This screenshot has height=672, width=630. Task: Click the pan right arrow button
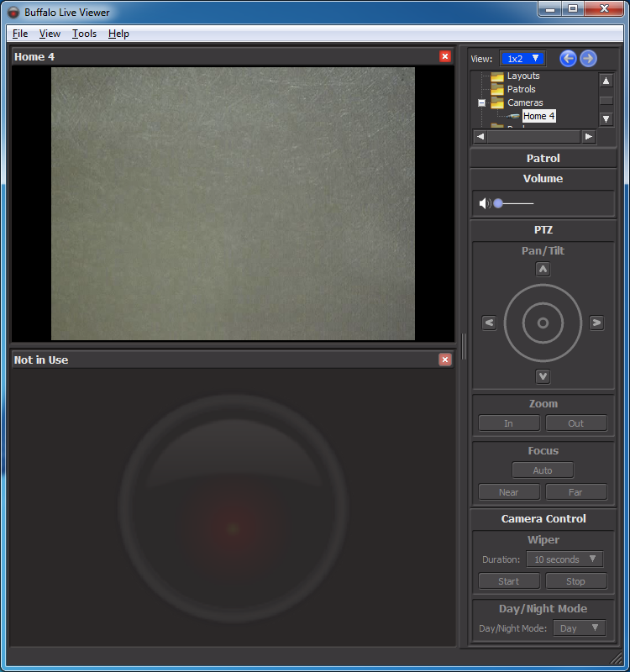[x=596, y=323]
